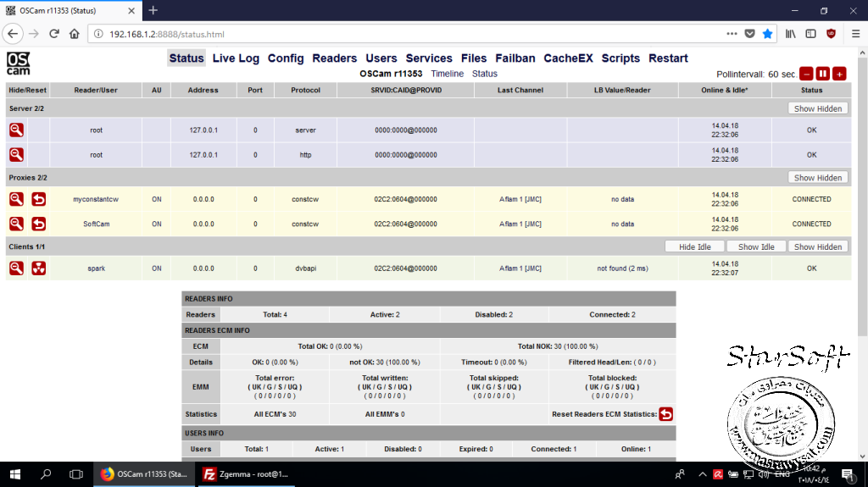The image size is (868, 487).
Task: Go back with the browser back arrow
Action: tap(13, 34)
